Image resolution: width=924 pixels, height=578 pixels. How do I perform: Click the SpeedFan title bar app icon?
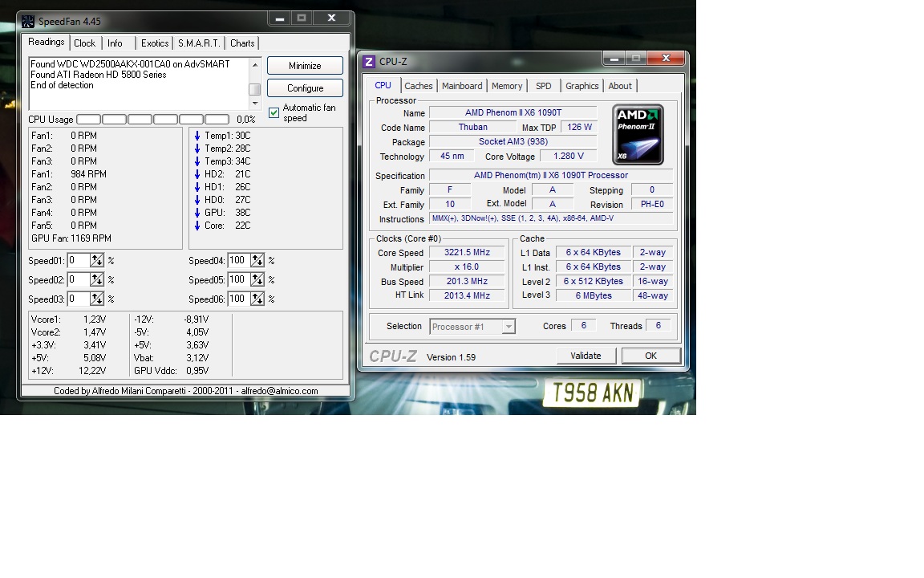(28, 22)
